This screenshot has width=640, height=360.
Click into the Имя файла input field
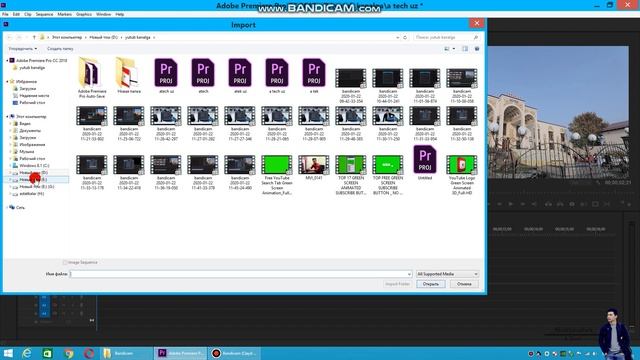point(240,274)
